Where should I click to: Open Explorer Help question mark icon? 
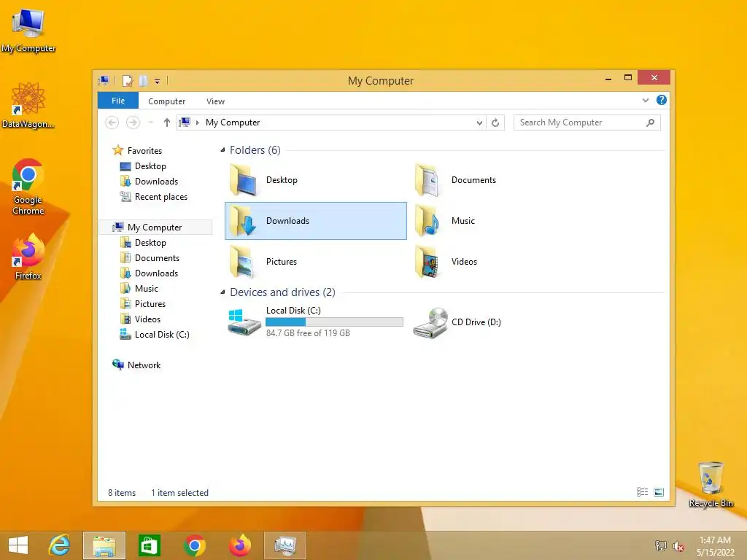pos(661,100)
